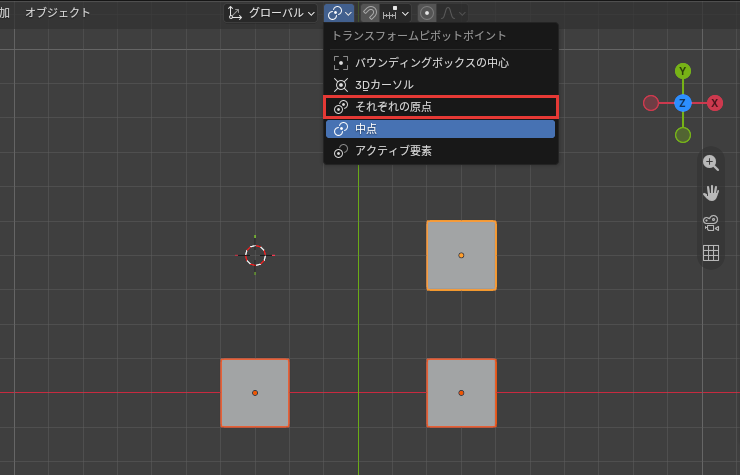The width and height of the screenshot is (740, 475).
Task: Click the active element icon
Action: point(341,151)
